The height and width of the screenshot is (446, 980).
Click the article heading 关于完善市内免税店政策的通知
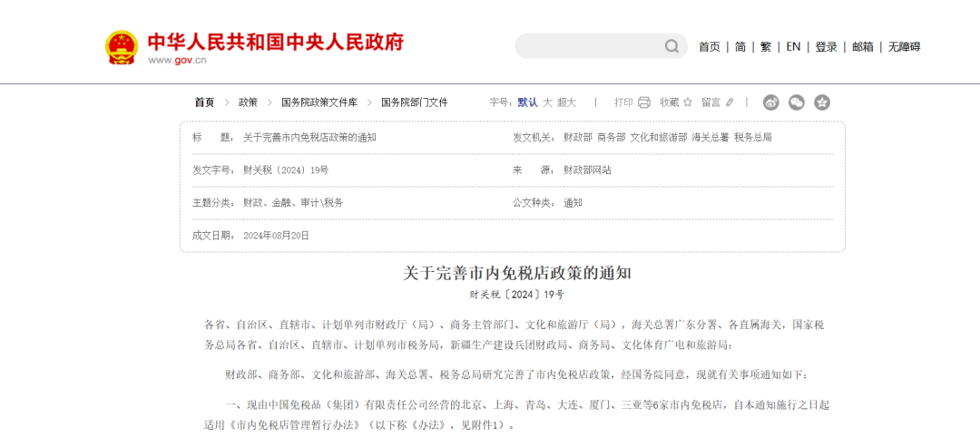click(x=517, y=274)
